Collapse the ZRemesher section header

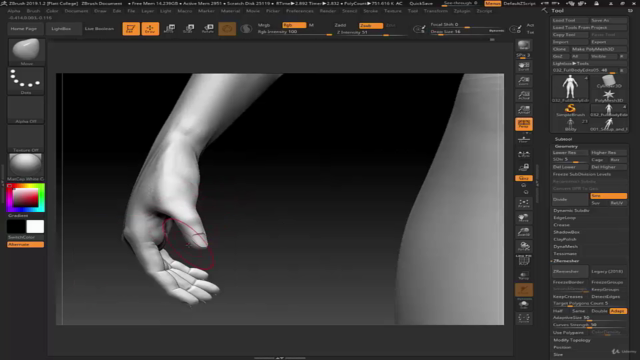pyautogui.click(x=566, y=261)
